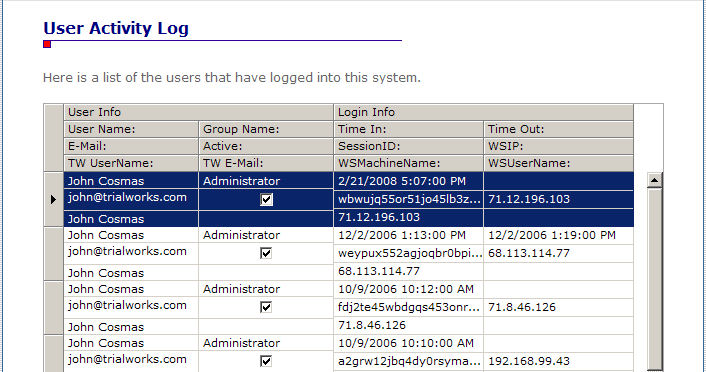Click the Time Out column header
Viewport: 706px width, 372px height.
[558, 129]
